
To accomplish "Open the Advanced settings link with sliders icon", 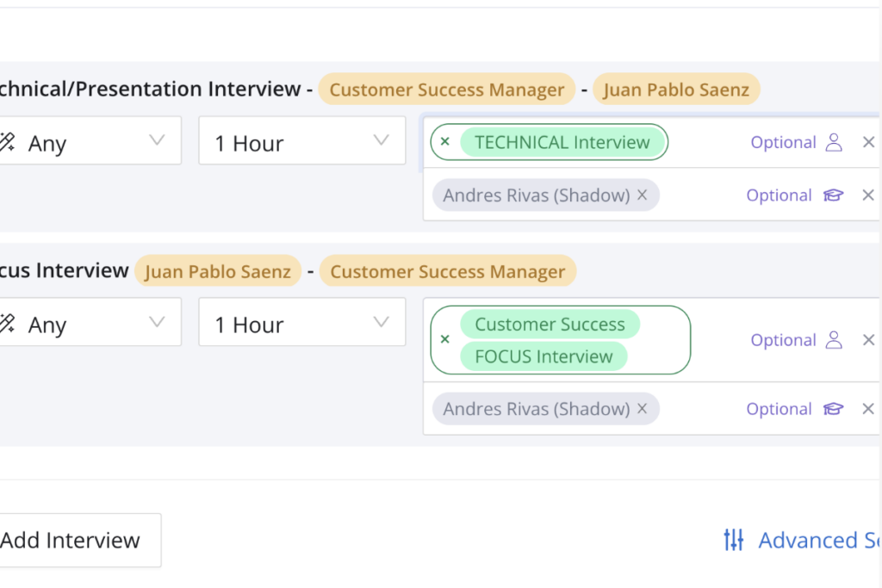I will pyautogui.click(x=802, y=540).
